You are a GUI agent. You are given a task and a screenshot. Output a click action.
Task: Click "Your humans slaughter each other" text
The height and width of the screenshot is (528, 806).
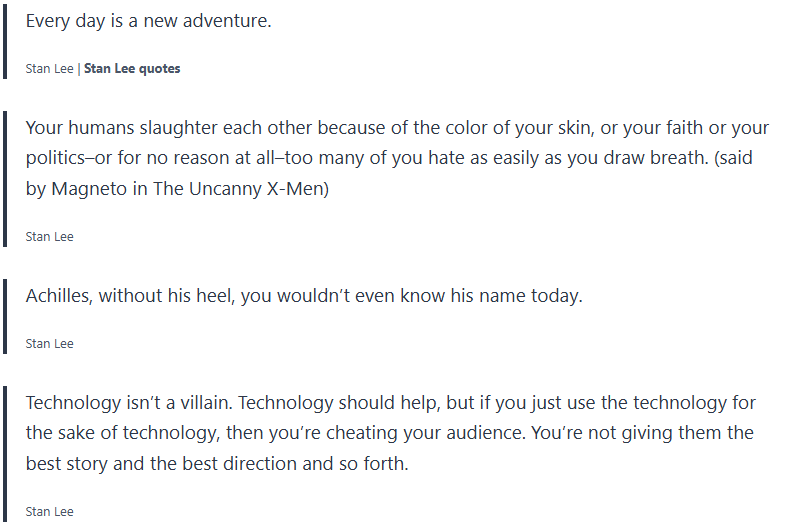155,128
